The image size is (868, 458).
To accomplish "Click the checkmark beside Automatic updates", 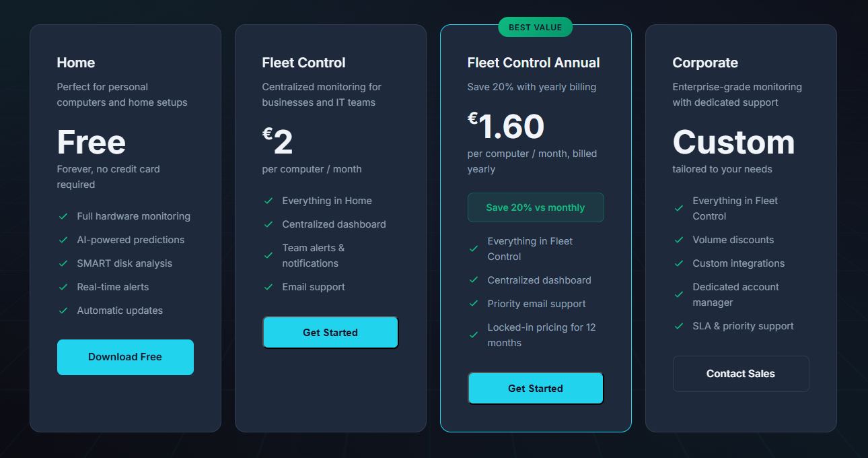I will point(63,310).
